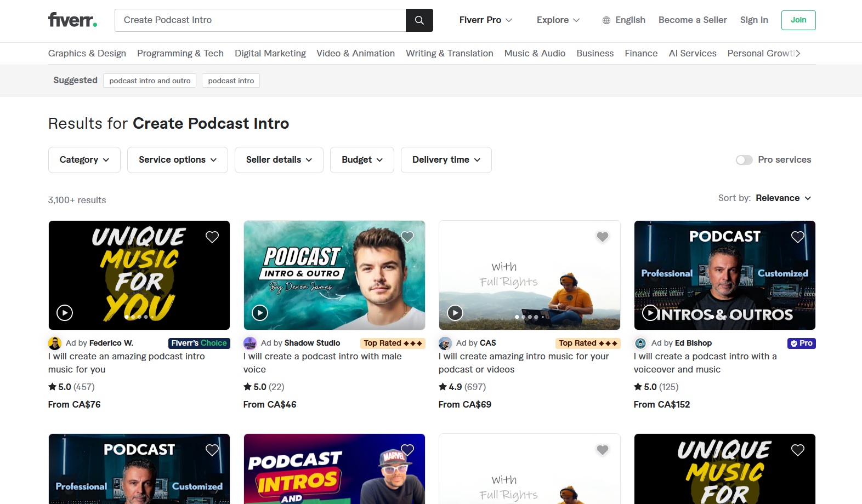
Task: Favorite the CAS gig heart icon
Action: pos(603,237)
